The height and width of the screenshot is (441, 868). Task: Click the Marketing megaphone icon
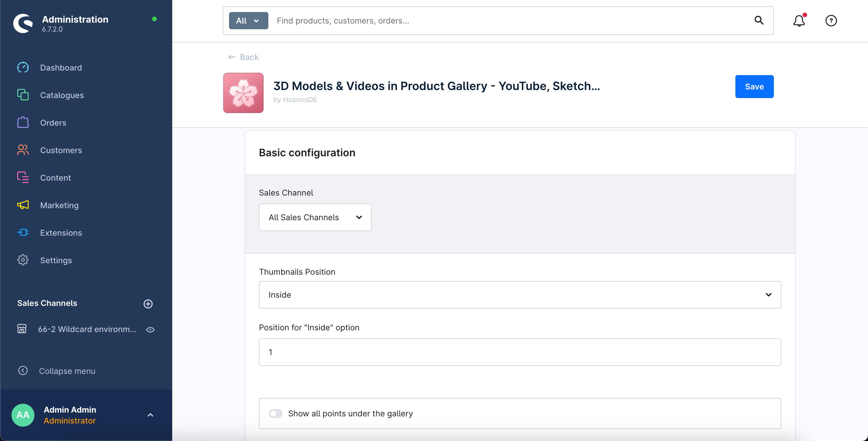pyautogui.click(x=23, y=205)
